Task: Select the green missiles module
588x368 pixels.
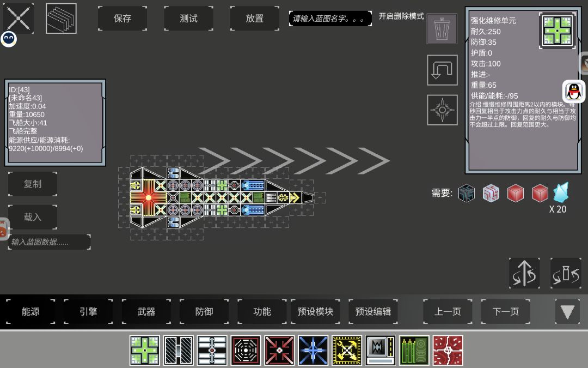Action: pos(414,351)
